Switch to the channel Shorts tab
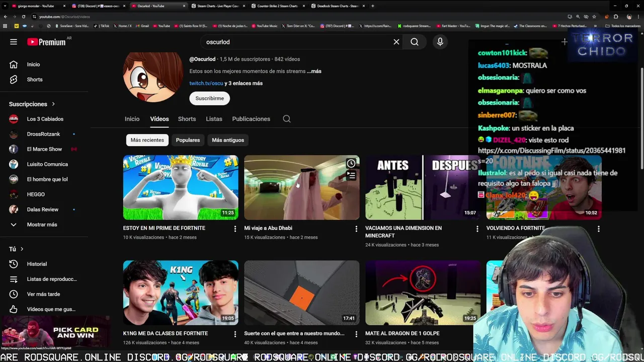The width and height of the screenshot is (644, 362). click(x=187, y=119)
